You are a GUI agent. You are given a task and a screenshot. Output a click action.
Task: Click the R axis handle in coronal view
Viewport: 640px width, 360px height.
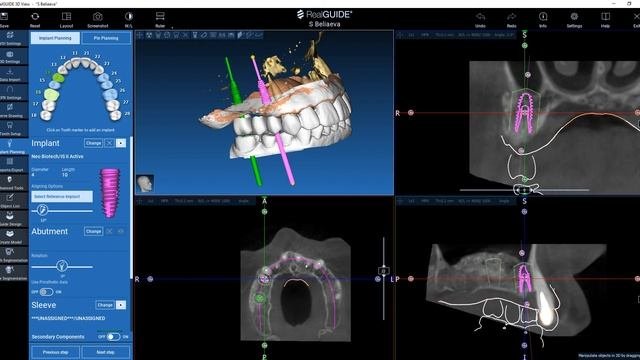(411, 113)
